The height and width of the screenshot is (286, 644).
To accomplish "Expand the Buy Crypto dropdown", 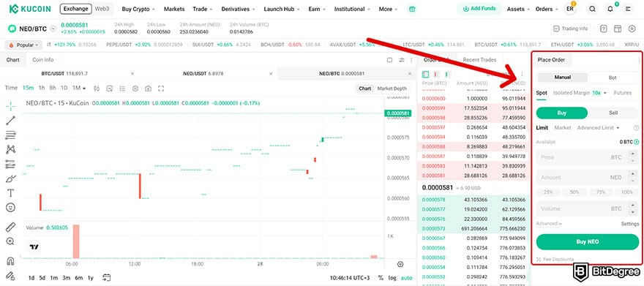I will point(138,9).
